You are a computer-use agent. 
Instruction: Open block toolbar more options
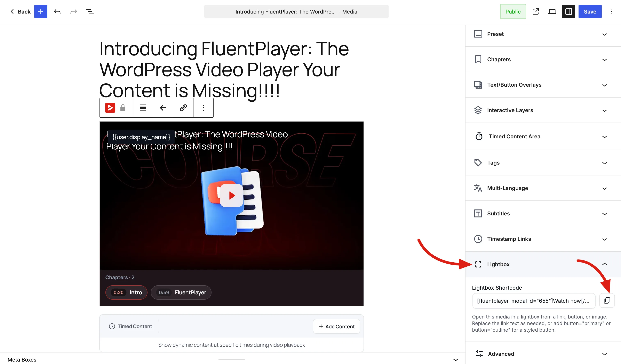[x=203, y=108]
